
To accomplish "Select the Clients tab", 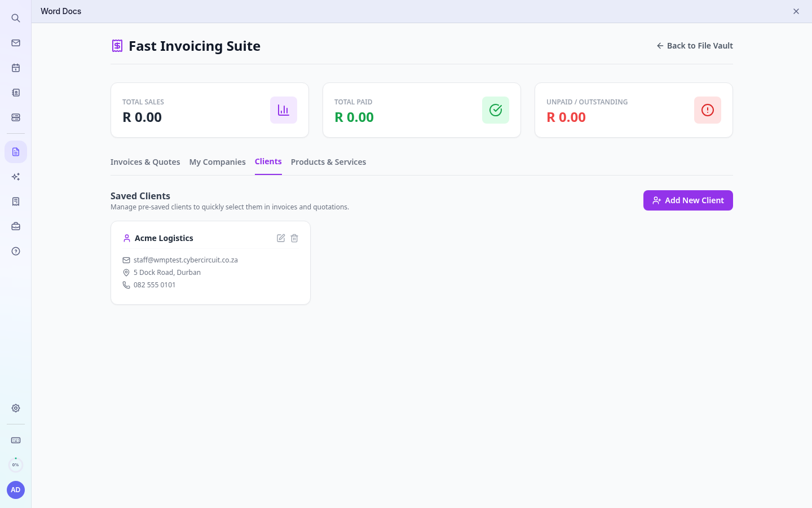I will 268,161.
